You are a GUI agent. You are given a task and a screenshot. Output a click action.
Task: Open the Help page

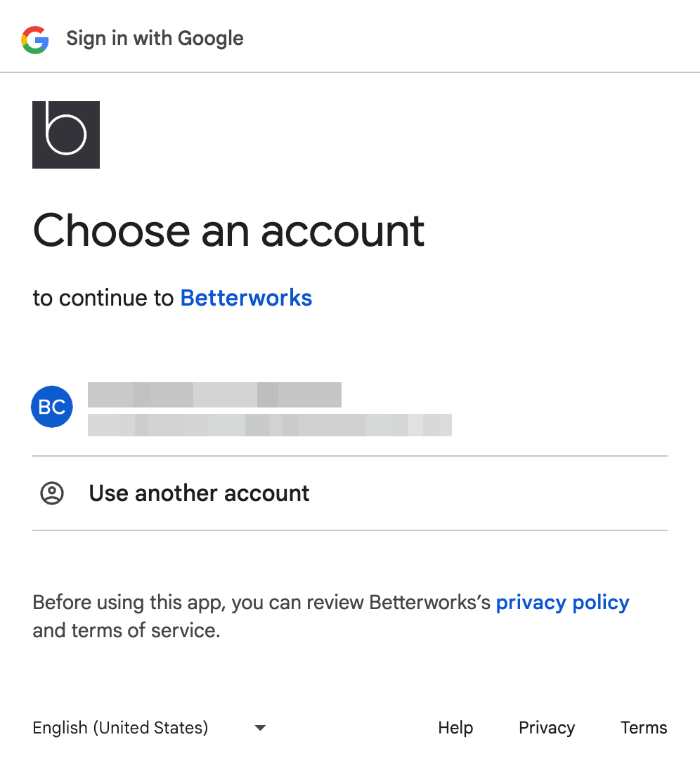[455, 728]
